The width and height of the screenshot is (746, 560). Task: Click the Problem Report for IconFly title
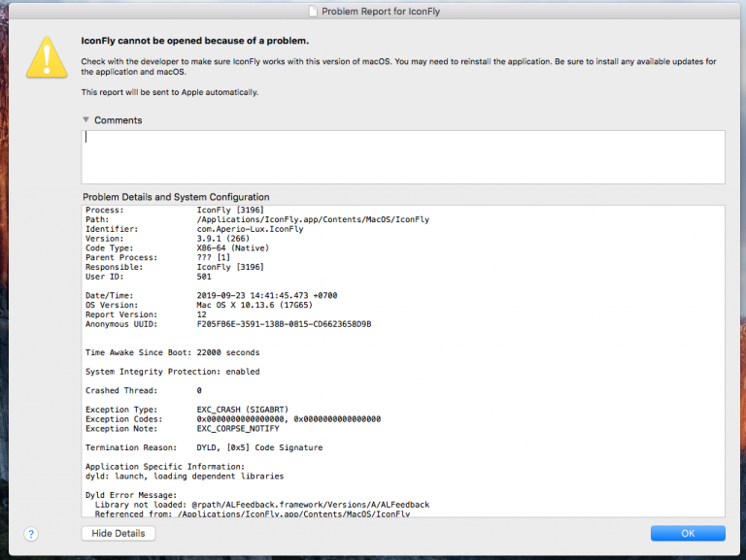point(381,11)
